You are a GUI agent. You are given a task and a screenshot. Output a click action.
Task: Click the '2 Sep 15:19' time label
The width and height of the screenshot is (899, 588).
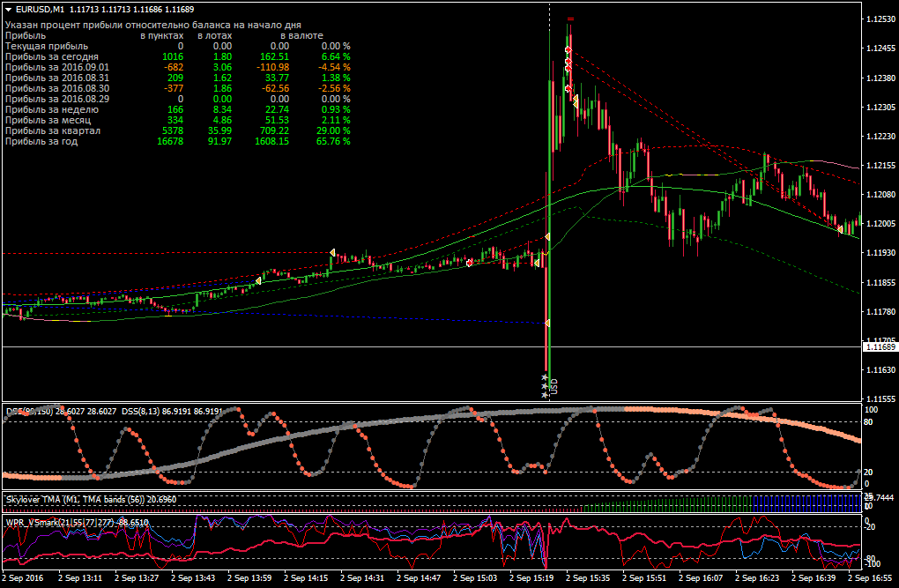532,577
